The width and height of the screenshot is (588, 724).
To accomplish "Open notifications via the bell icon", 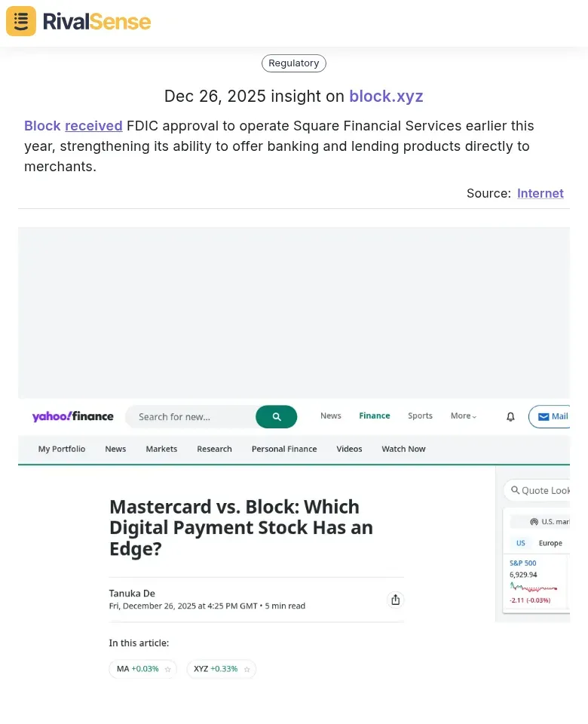I will [x=510, y=416].
